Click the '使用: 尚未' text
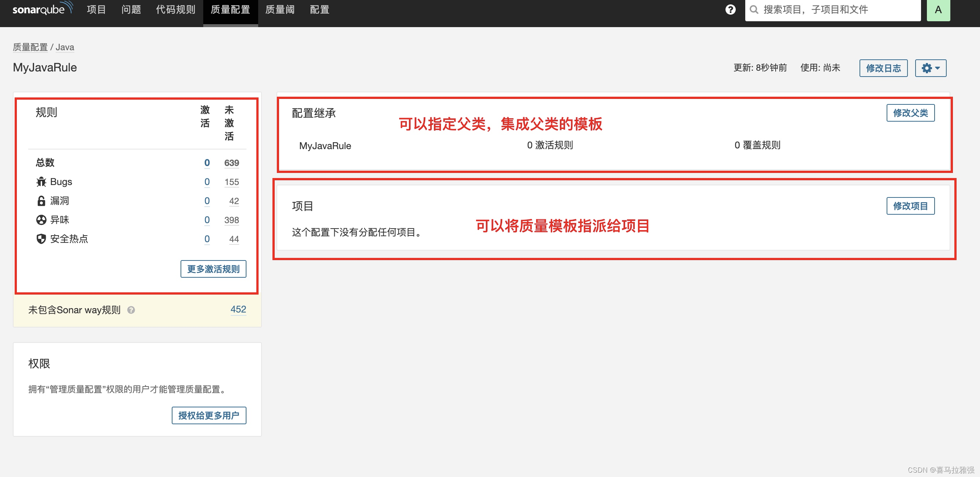This screenshot has width=980, height=477. [820, 68]
